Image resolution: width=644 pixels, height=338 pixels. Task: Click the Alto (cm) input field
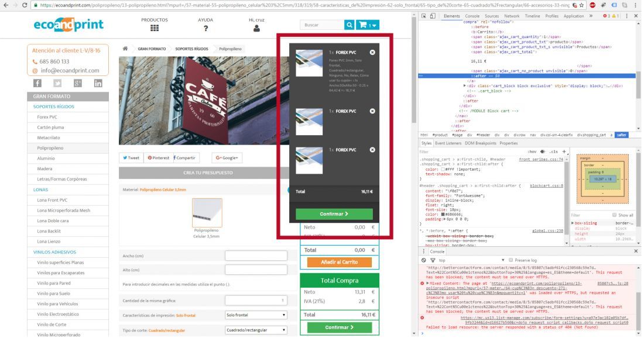256,270
